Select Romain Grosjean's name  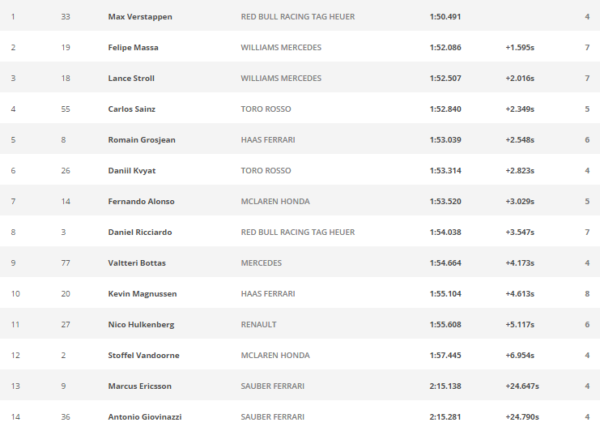coord(141,140)
